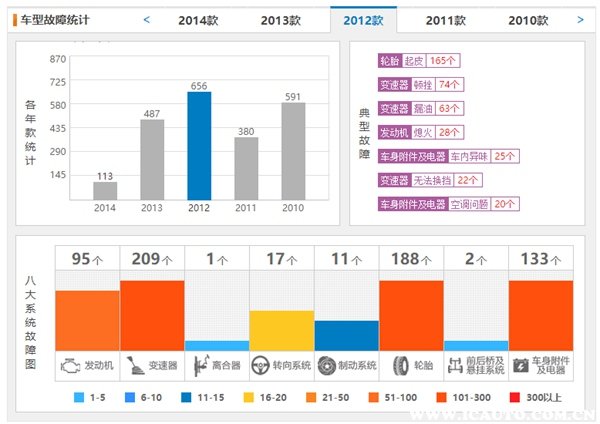
Task: Select the clutch (离合器) icon
Action: click(x=198, y=366)
